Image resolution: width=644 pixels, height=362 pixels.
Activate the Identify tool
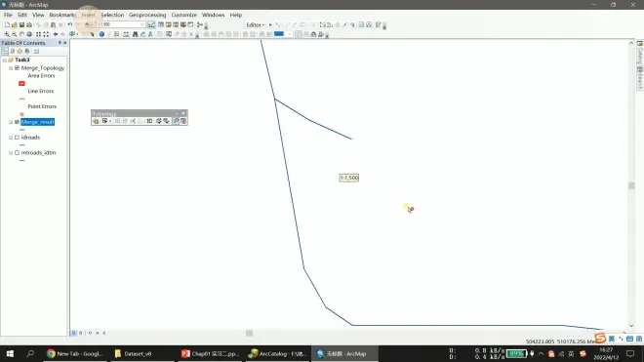[x=101, y=34]
